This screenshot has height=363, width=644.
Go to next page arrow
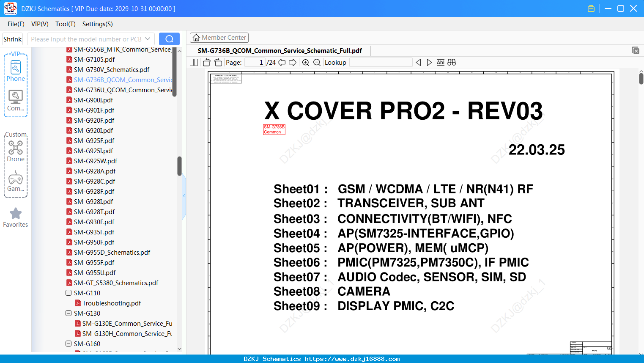pyautogui.click(x=293, y=62)
